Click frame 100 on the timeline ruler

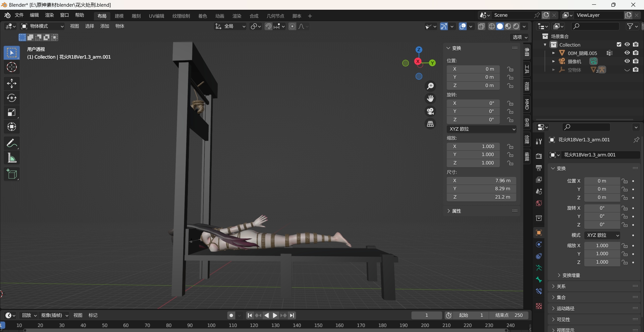pos(211,326)
